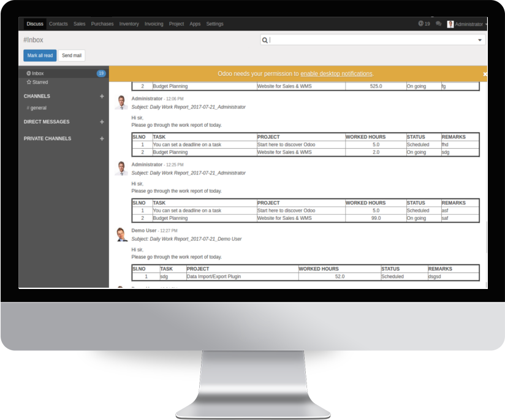
Task: Click the CHANNELS section header
Action: click(x=37, y=96)
